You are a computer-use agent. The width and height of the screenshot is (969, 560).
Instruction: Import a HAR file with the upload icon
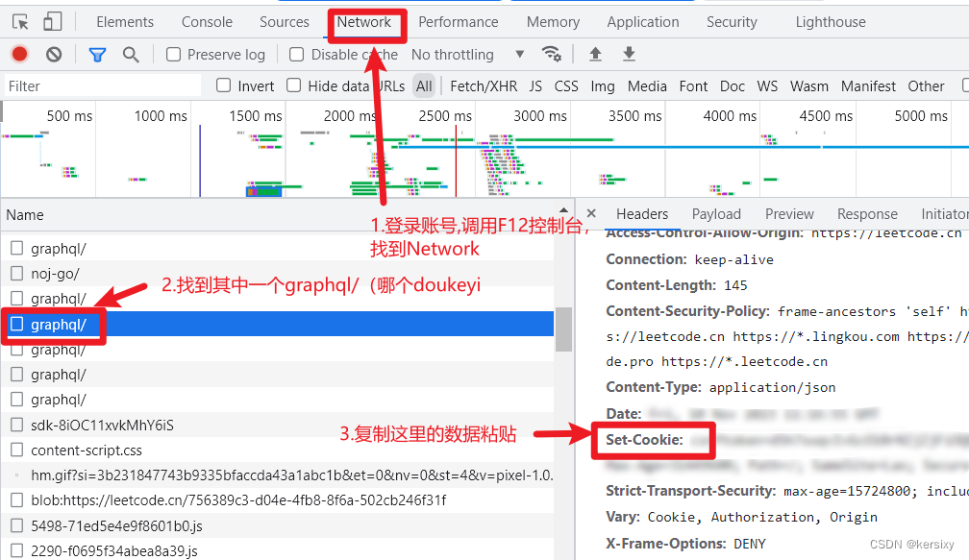pos(595,54)
